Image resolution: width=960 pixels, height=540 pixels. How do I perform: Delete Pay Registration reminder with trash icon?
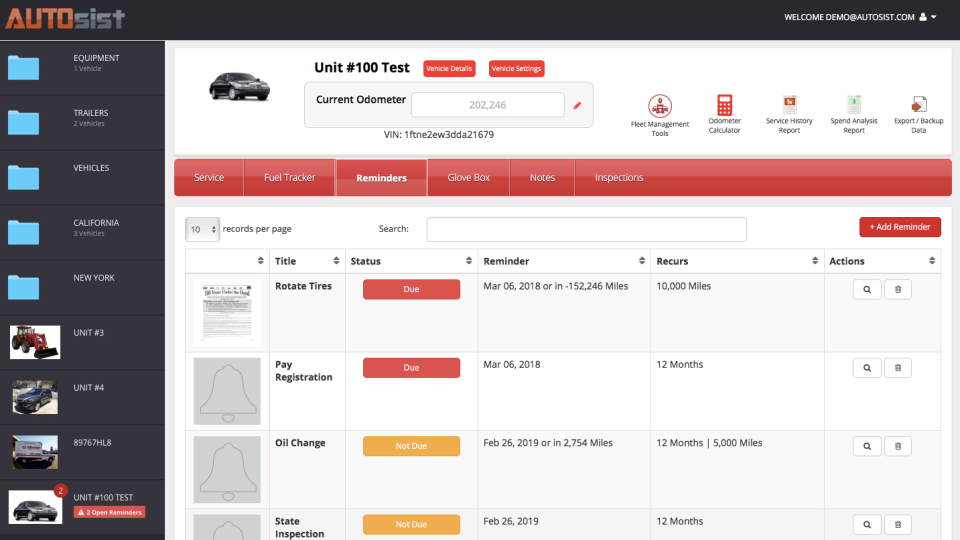click(898, 368)
